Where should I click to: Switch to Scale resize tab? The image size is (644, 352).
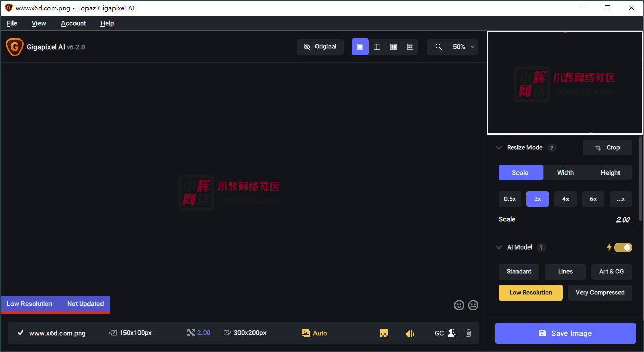coord(521,173)
